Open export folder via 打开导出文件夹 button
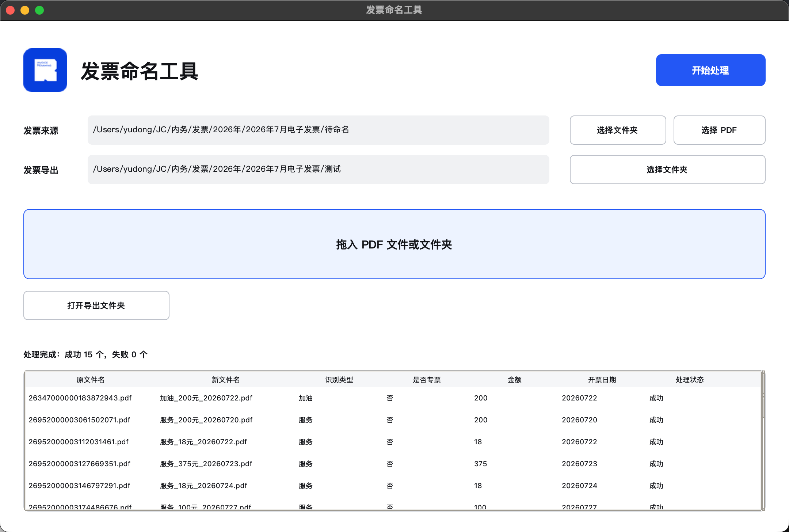 coord(96,305)
